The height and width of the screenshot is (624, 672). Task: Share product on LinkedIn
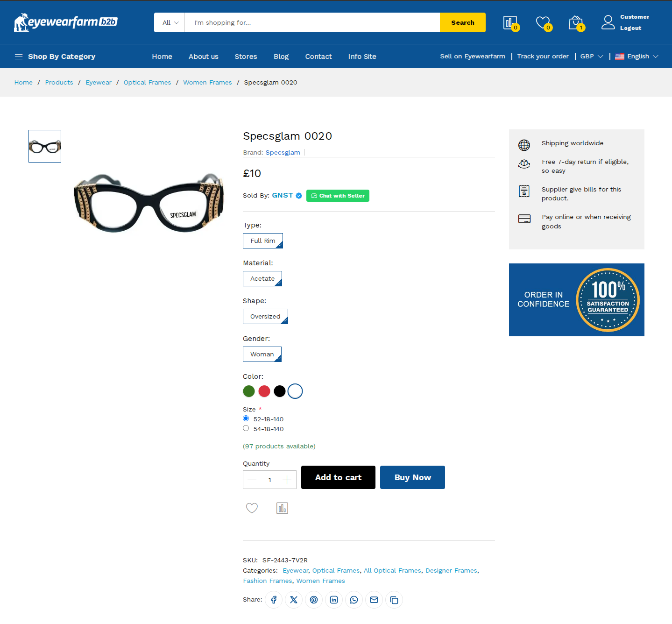[x=334, y=600]
